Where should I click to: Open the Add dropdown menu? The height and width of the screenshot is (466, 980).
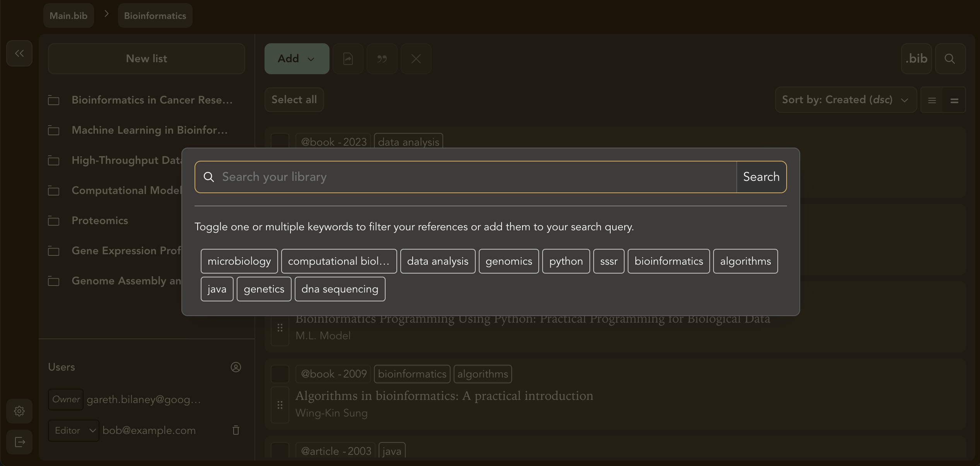[x=296, y=59]
